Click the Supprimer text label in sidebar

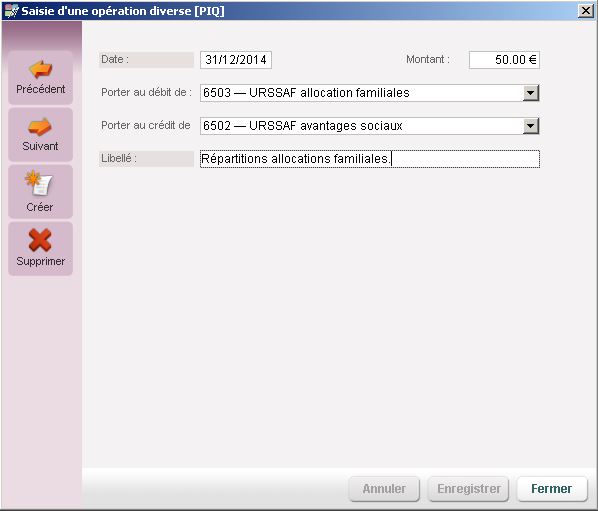[x=40, y=261]
